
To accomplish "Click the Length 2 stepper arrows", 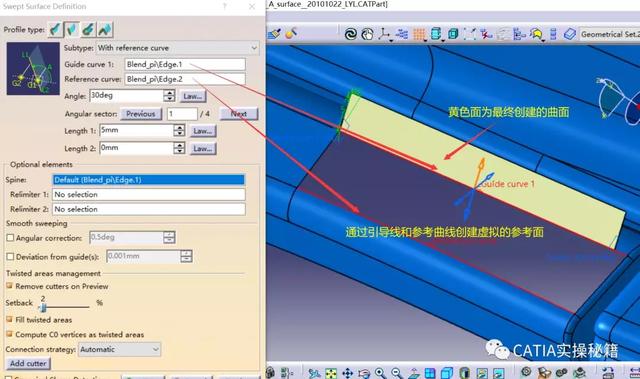I will [179, 148].
